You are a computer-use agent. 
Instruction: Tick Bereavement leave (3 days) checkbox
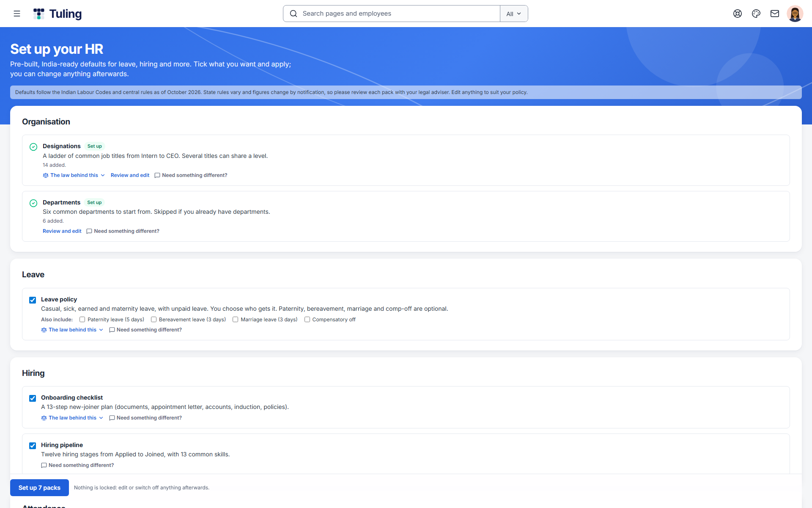point(154,320)
